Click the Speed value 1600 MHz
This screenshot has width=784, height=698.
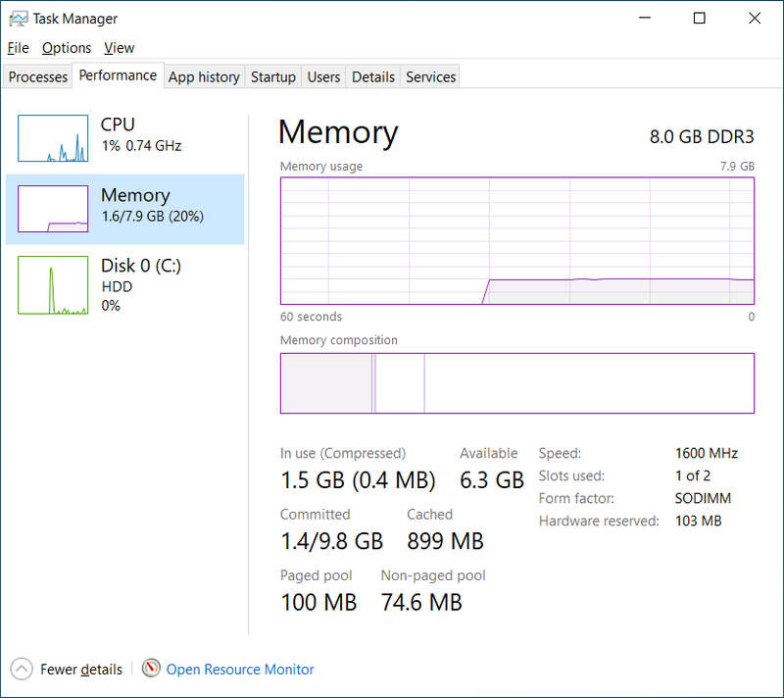(707, 453)
